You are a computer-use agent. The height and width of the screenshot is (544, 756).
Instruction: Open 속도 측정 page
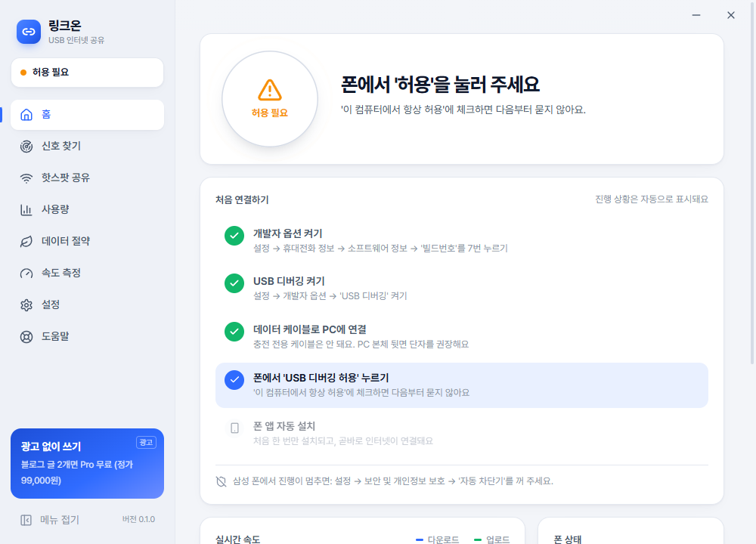point(87,274)
